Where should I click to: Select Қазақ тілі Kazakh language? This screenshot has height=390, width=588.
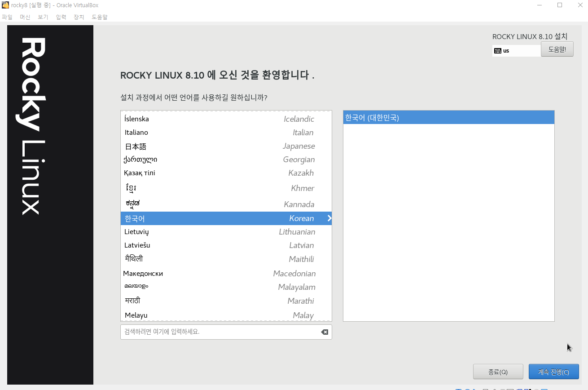coord(226,173)
